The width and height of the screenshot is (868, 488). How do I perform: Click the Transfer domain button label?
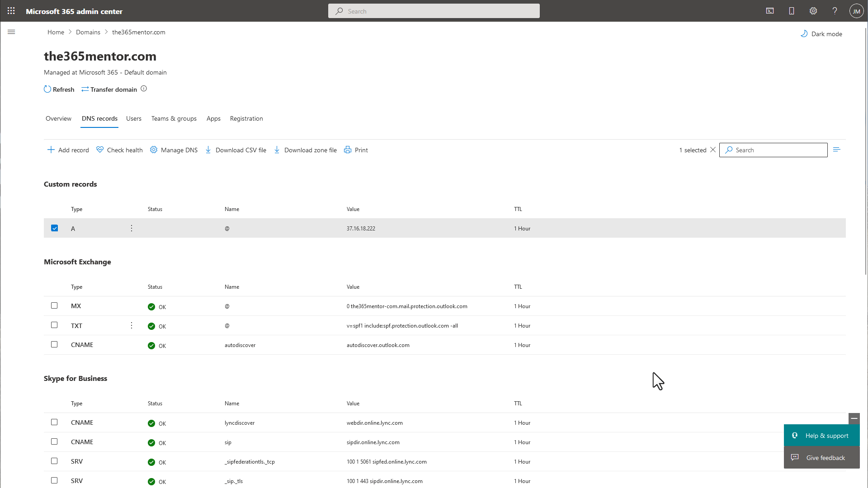(x=113, y=89)
